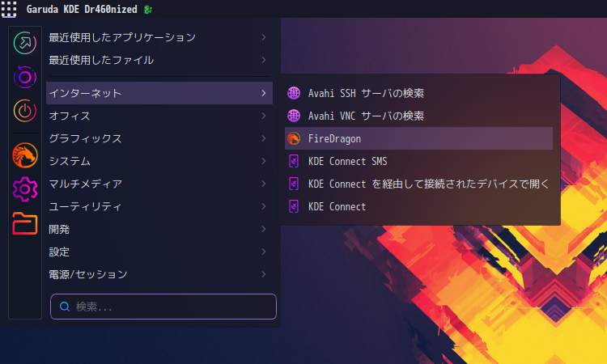Click the Garuda KDE Dr460nized title text
Viewport: 607px width, 364px height.
pos(82,9)
